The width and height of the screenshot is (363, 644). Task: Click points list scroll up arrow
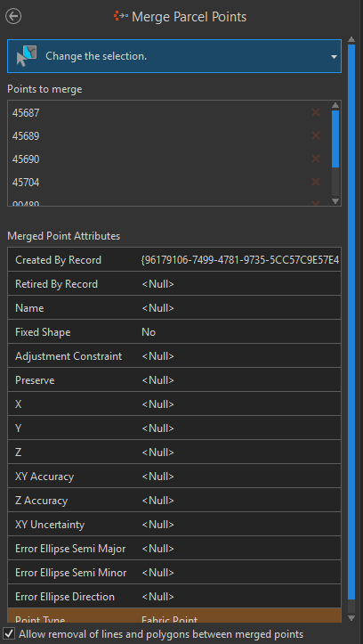coord(335,105)
